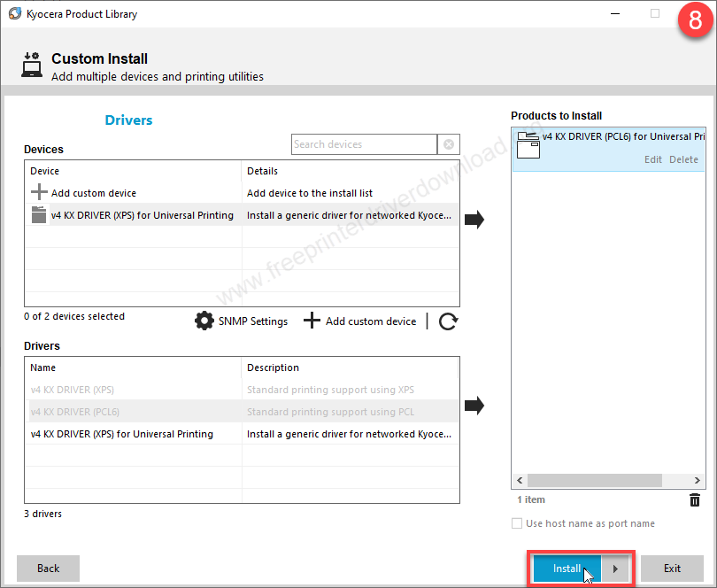
Task: Exit the installer with the Exit button
Action: [672, 569]
